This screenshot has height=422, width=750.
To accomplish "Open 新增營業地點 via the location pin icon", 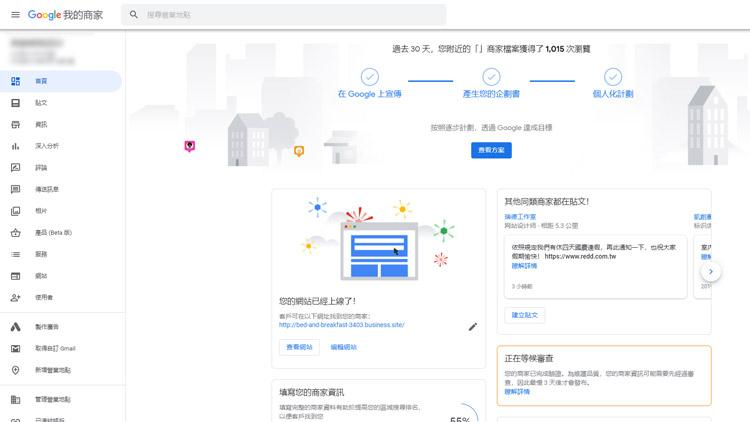I will pos(15,370).
